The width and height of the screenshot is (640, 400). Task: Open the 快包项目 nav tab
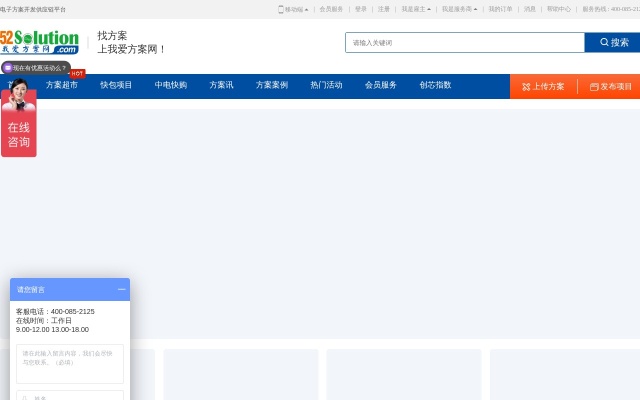[x=116, y=86]
